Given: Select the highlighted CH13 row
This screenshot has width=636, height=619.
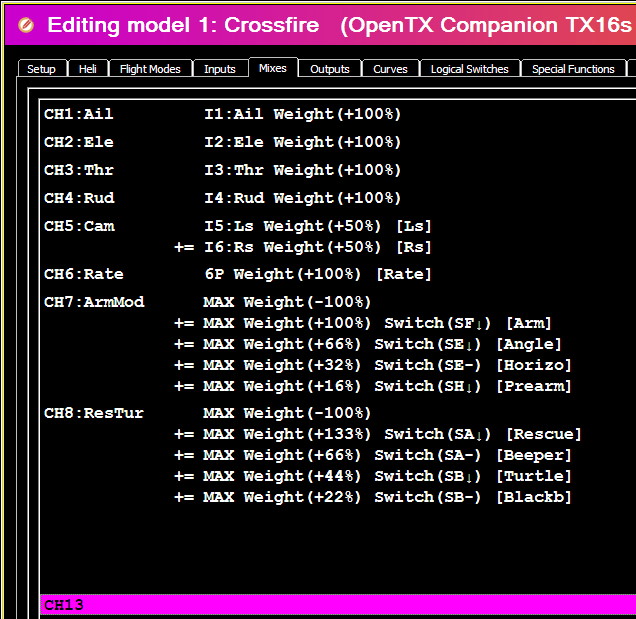Looking at the screenshot, I should pyautogui.click(x=338, y=605).
